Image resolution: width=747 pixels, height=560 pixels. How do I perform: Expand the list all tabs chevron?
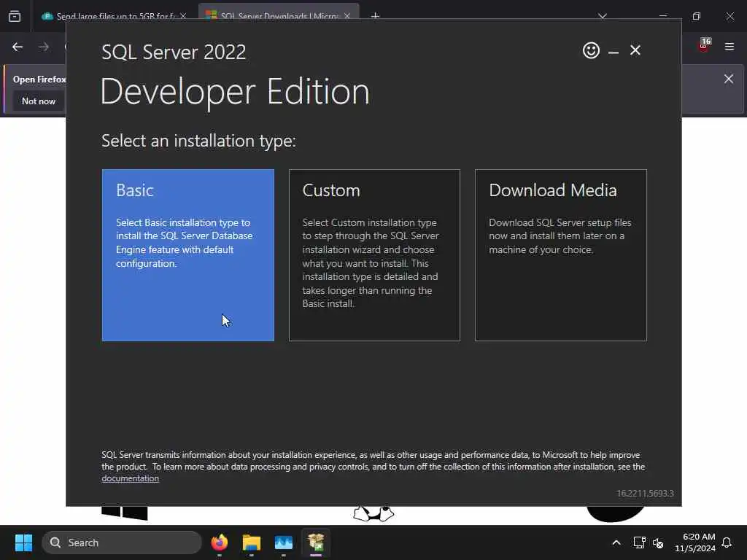coord(602,16)
